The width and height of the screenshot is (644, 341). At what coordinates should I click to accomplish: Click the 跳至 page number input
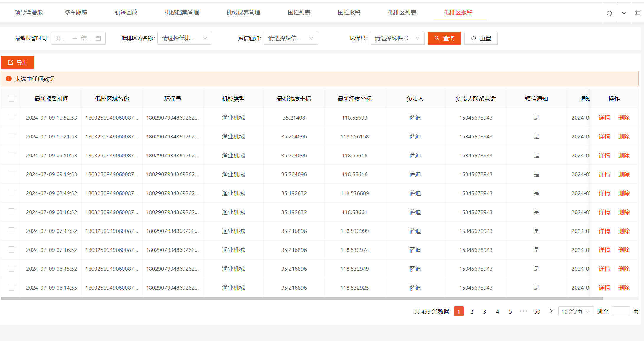[x=621, y=311]
